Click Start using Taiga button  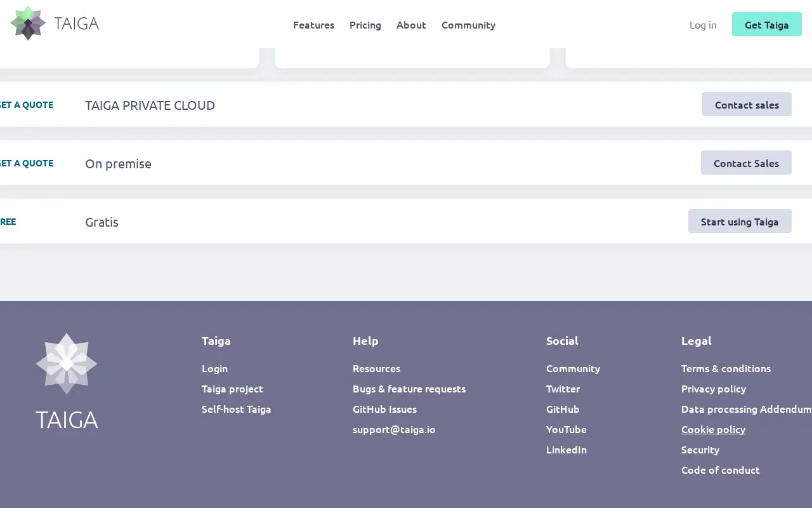[x=740, y=221]
